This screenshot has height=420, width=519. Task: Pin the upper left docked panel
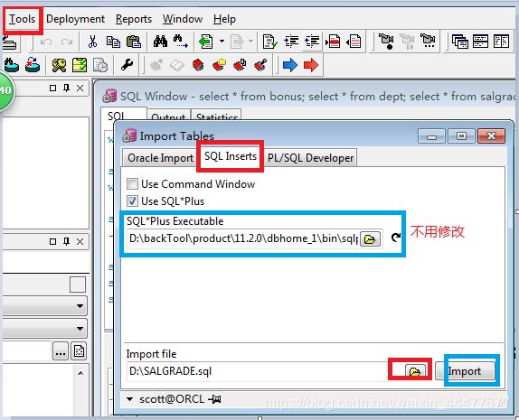[67, 88]
